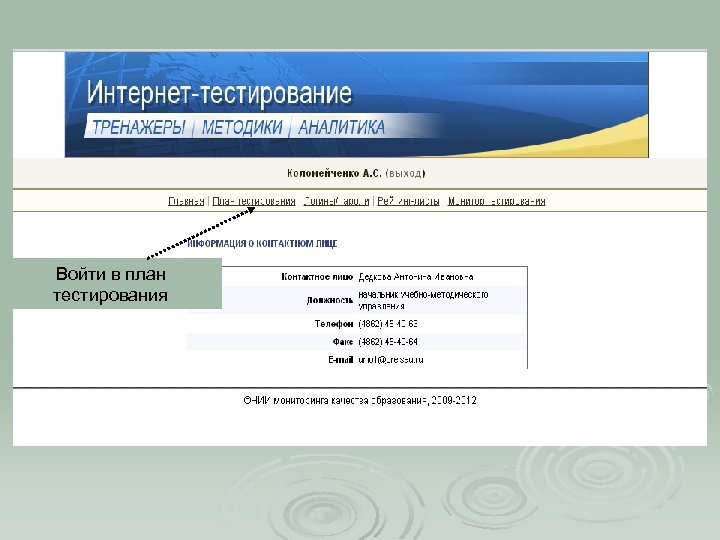Click footer НИИ мониторинга качества образования
The width and height of the screenshot is (720, 540).
(x=360, y=400)
